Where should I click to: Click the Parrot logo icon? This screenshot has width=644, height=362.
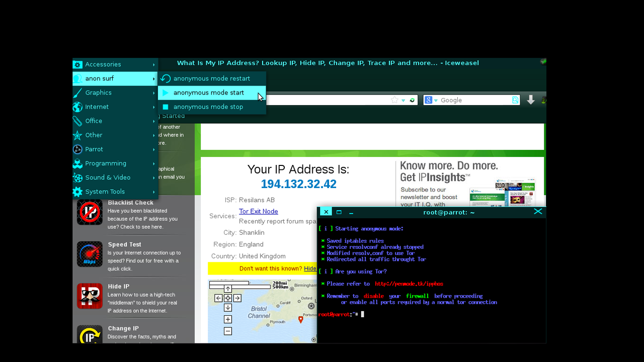pos(77,149)
